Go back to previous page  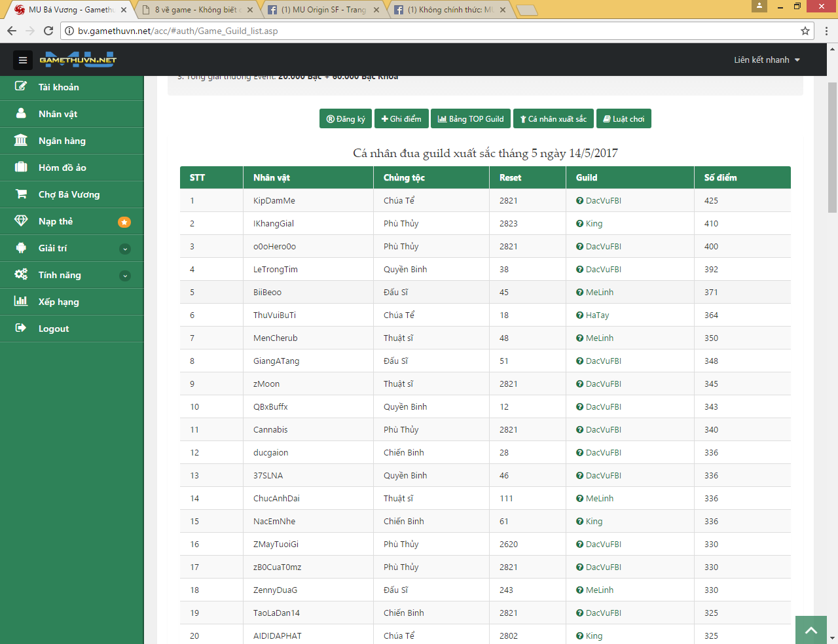coord(12,31)
